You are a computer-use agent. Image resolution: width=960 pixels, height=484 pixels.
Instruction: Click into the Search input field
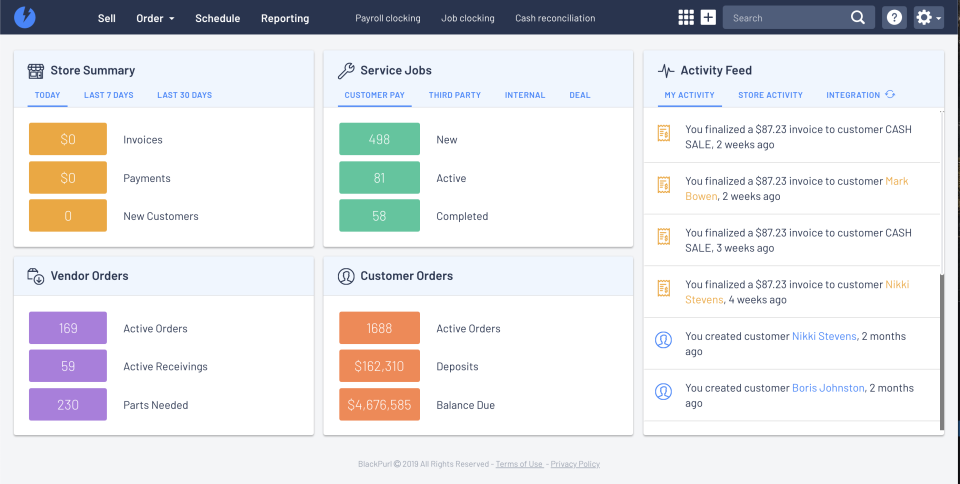click(x=785, y=18)
